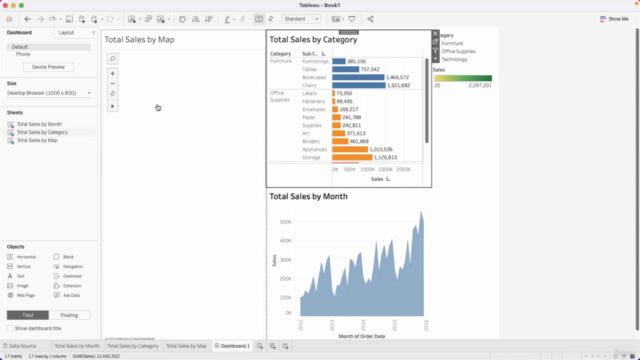Pick the Navigation object
The height and width of the screenshot is (360, 640).
68,267
